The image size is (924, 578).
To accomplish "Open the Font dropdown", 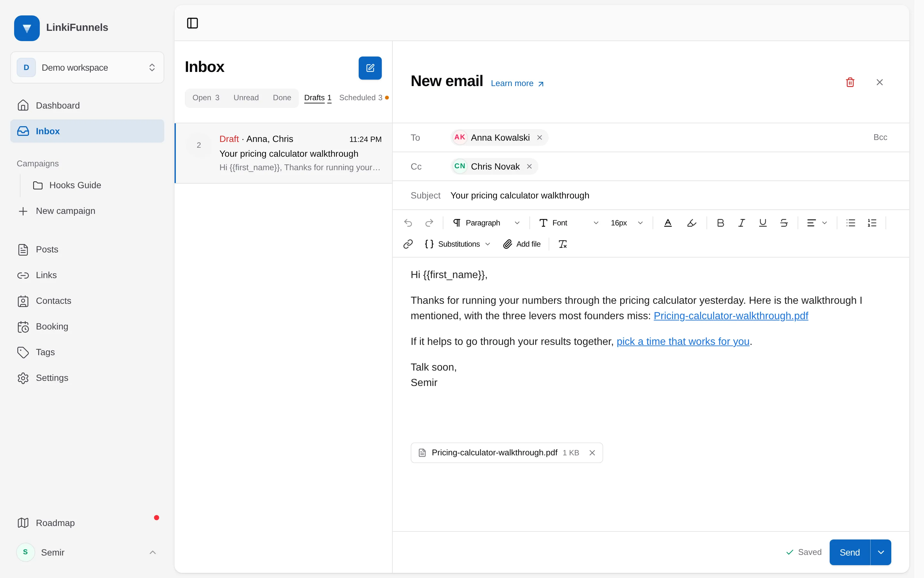I will (569, 223).
